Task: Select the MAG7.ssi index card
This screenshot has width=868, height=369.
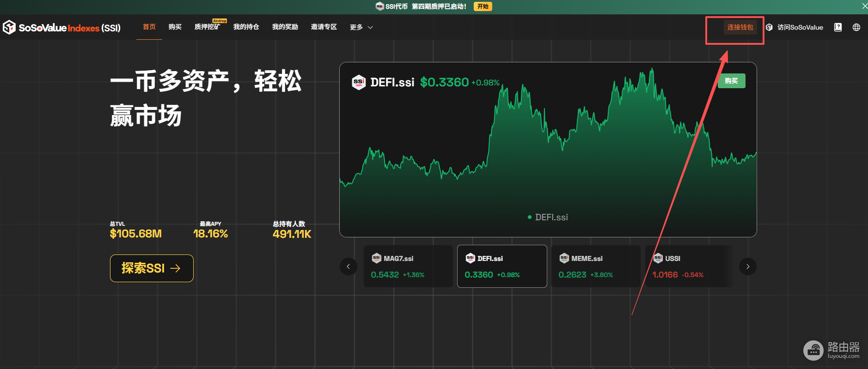Action: point(408,266)
